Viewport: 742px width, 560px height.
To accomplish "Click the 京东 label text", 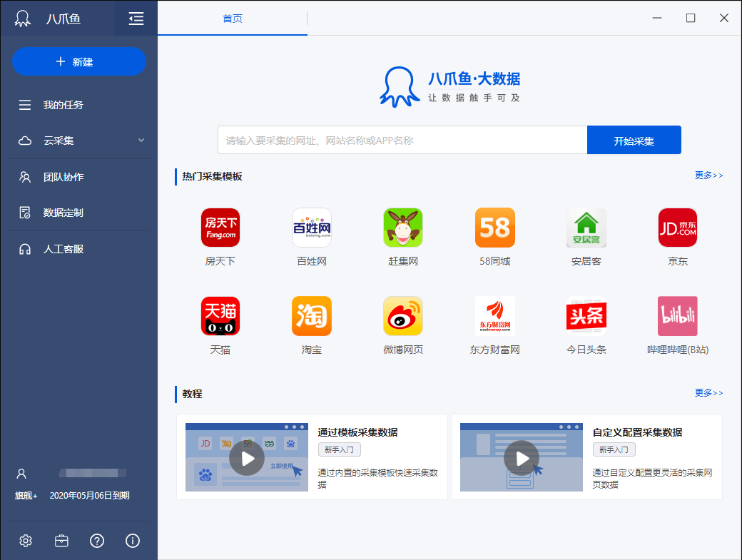I will pos(678,261).
